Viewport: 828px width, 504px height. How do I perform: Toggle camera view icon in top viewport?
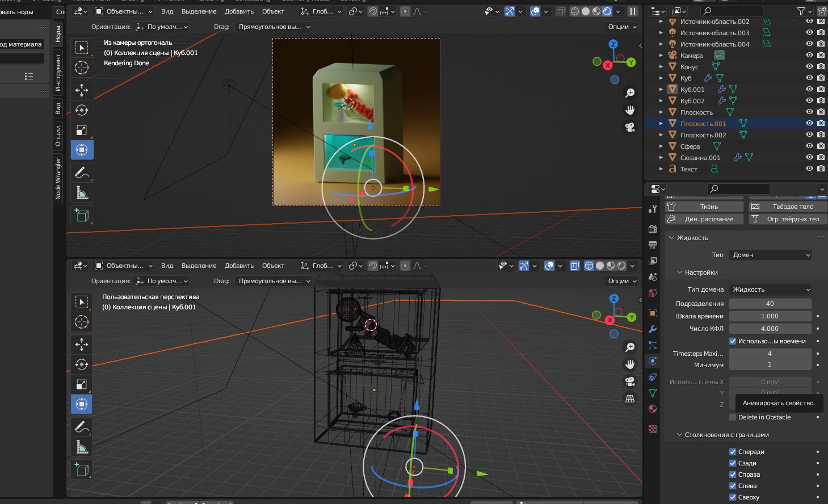630,127
